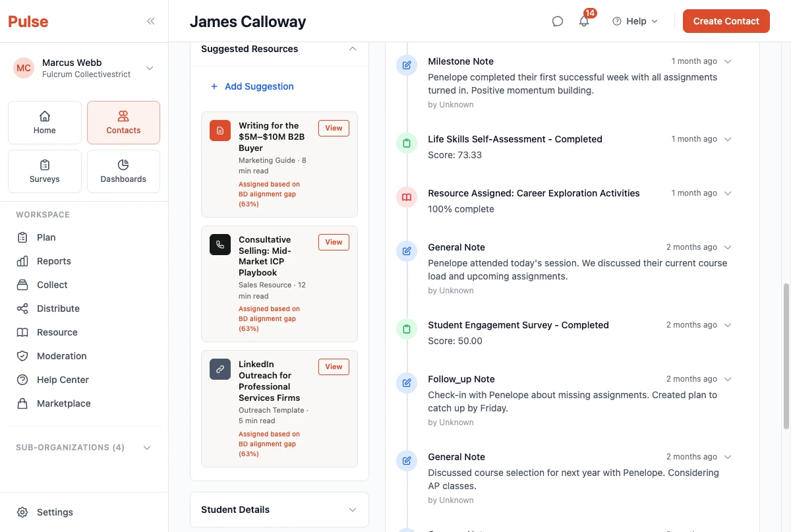Image resolution: width=791 pixels, height=532 pixels.
Task: Open the Help dropdown menu
Action: coord(635,21)
